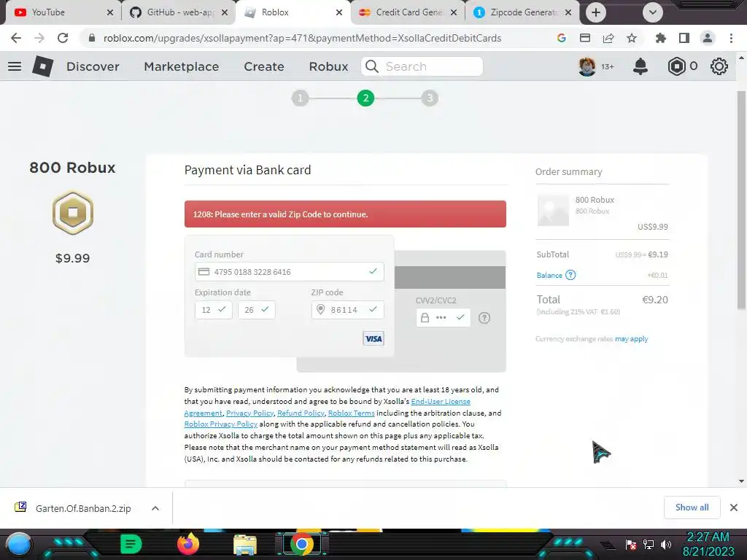Open the Create menu
This screenshot has width=747, height=560.
point(264,66)
